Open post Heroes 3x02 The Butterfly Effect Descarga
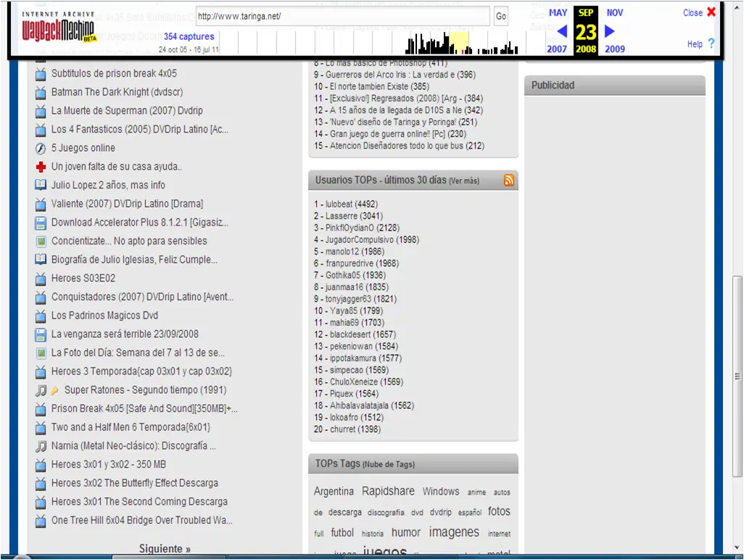The image size is (744, 560). tap(135, 482)
